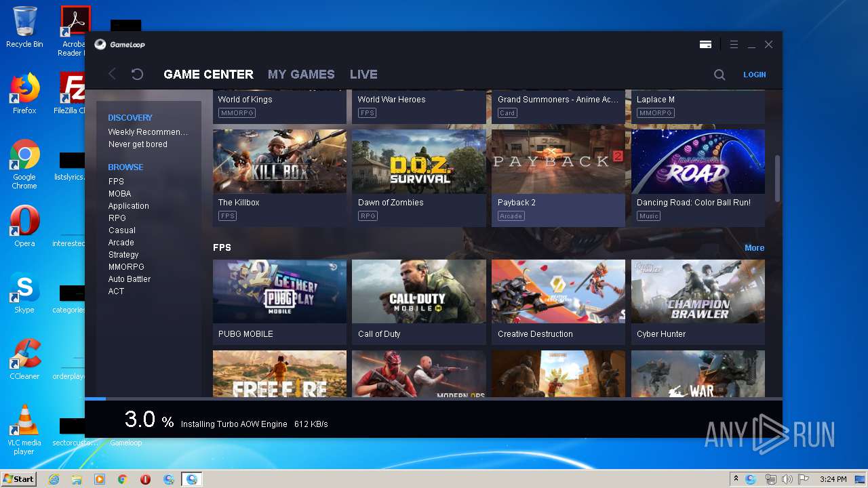Open VLC media player desktop icon
868x488 pixels.
pyautogui.click(x=24, y=430)
